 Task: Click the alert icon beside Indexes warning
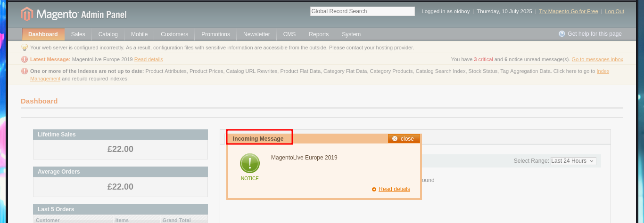[x=25, y=71]
